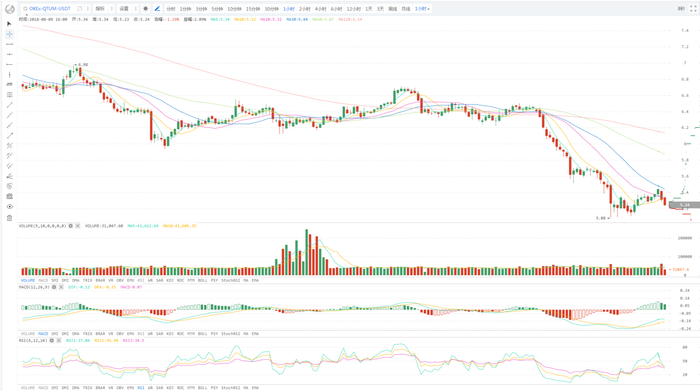Select the 3分钟 timeframe
Viewport: 700px width, 391px height.
coord(201,8)
